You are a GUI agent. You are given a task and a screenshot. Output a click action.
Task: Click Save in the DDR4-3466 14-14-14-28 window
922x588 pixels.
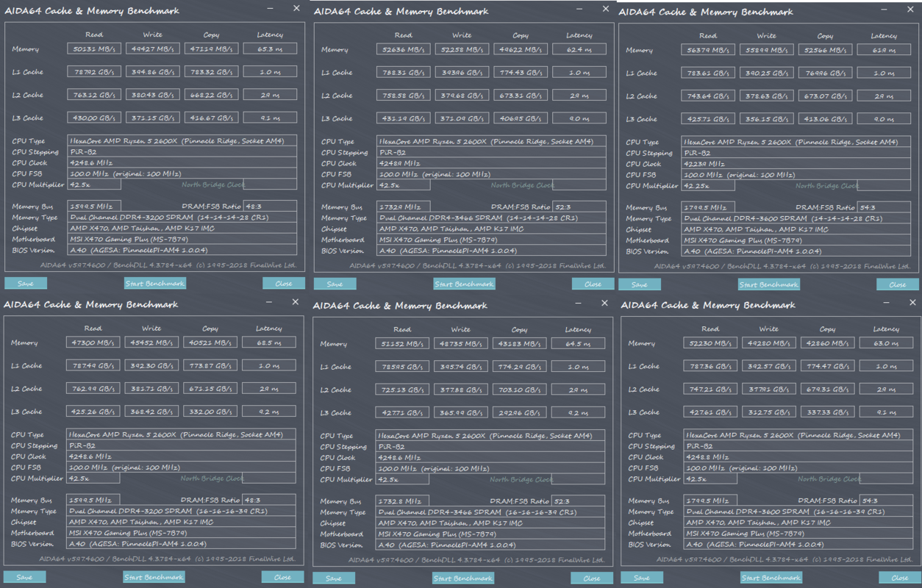coord(335,284)
